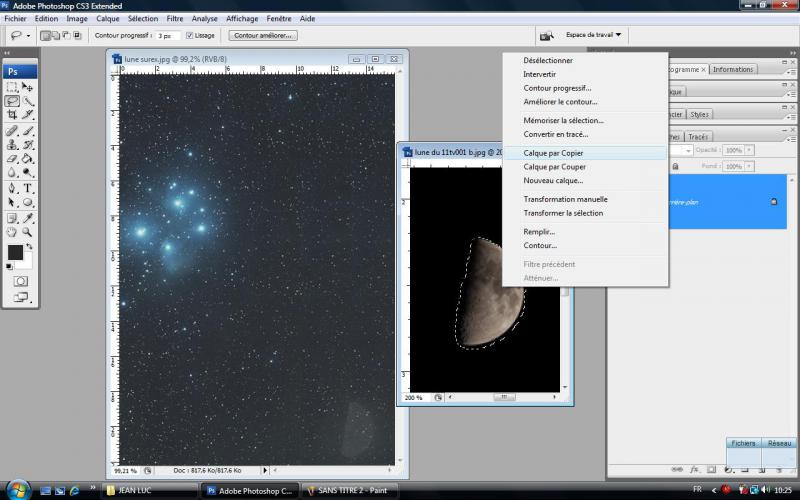Select the Move tool
The height and width of the screenshot is (500, 800).
point(28,87)
